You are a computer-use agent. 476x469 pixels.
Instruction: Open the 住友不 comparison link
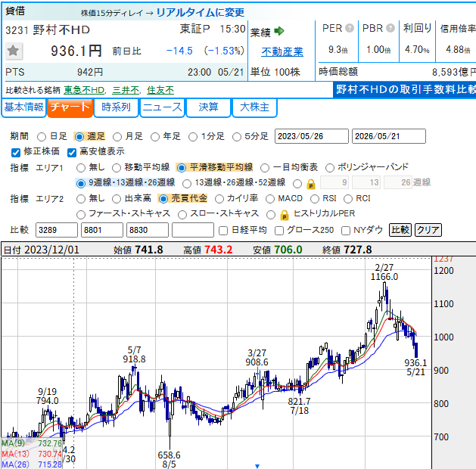160,91
